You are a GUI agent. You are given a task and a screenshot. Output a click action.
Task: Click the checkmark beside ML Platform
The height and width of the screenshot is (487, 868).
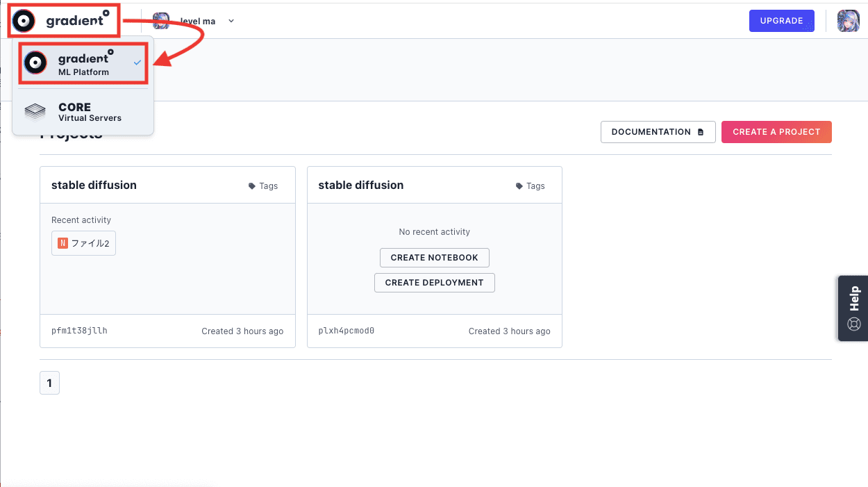[137, 63]
